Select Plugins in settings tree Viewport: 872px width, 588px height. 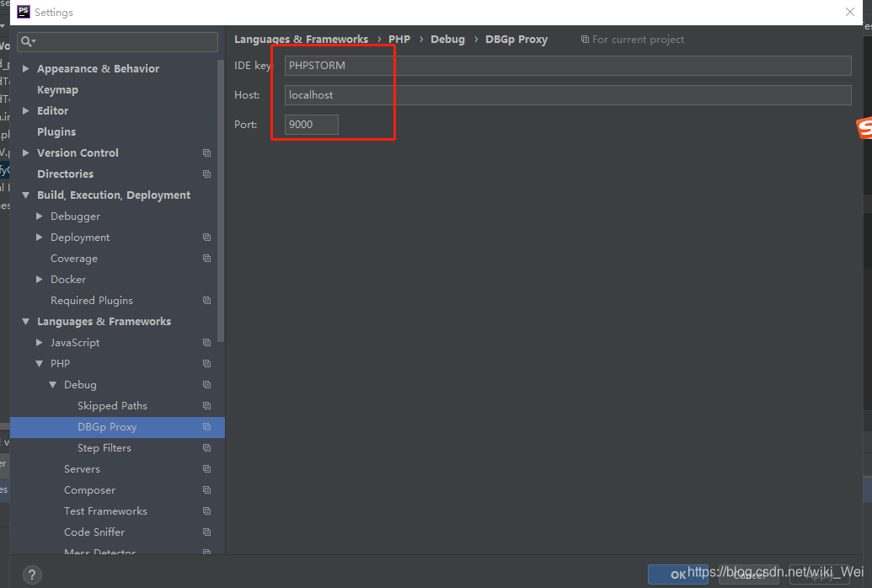coord(56,132)
